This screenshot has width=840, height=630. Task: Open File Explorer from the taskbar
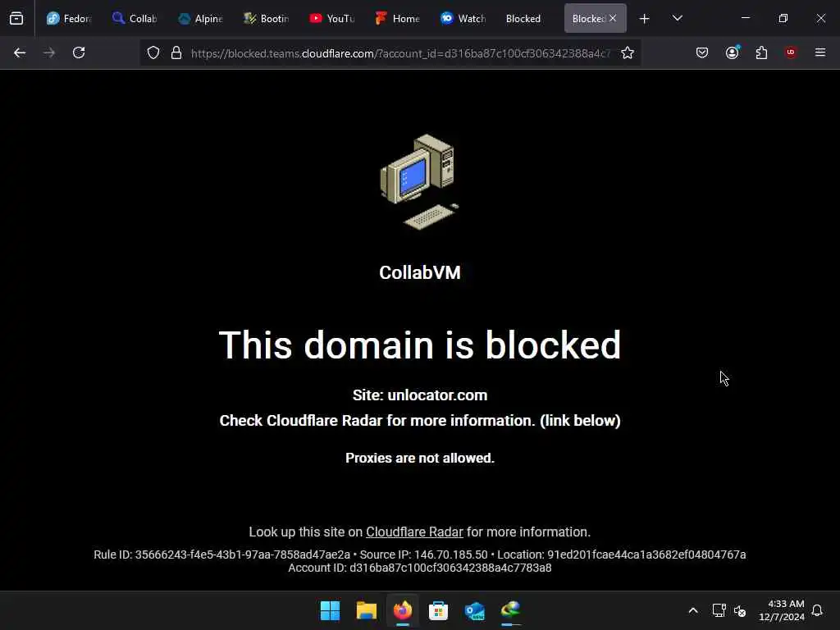point(367,610)
